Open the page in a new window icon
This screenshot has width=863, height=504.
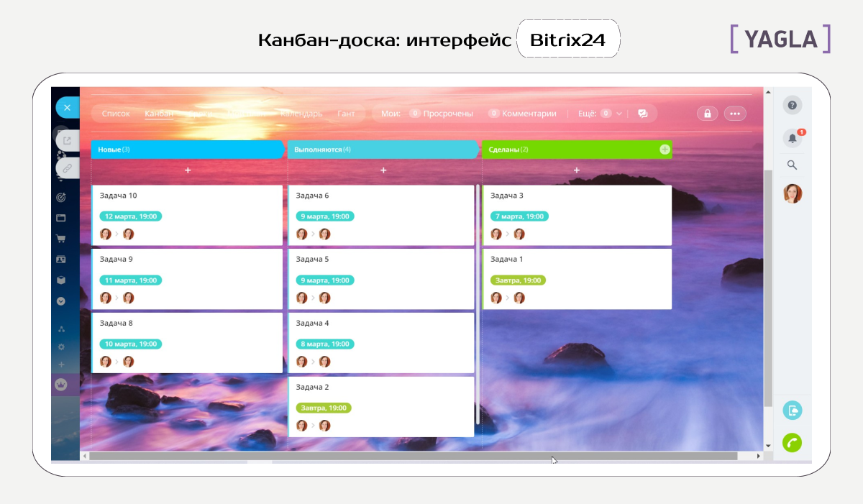[x=67, y=141]
